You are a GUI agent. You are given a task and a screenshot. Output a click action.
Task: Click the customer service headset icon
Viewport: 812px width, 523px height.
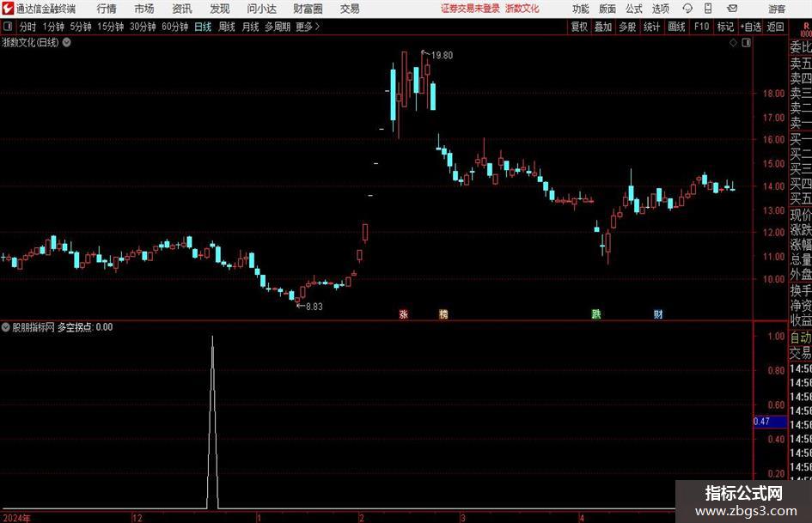click(x=687, y=9)
